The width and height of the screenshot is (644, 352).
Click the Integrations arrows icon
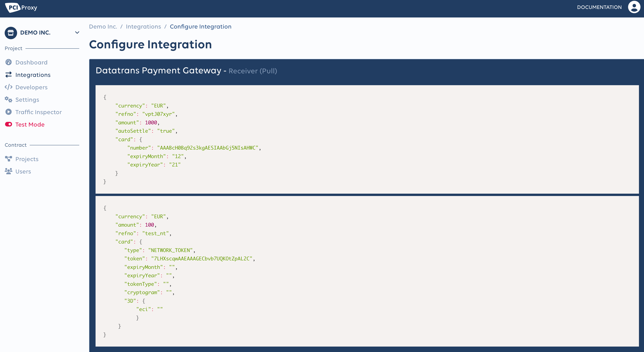click(x=9, y=75)
